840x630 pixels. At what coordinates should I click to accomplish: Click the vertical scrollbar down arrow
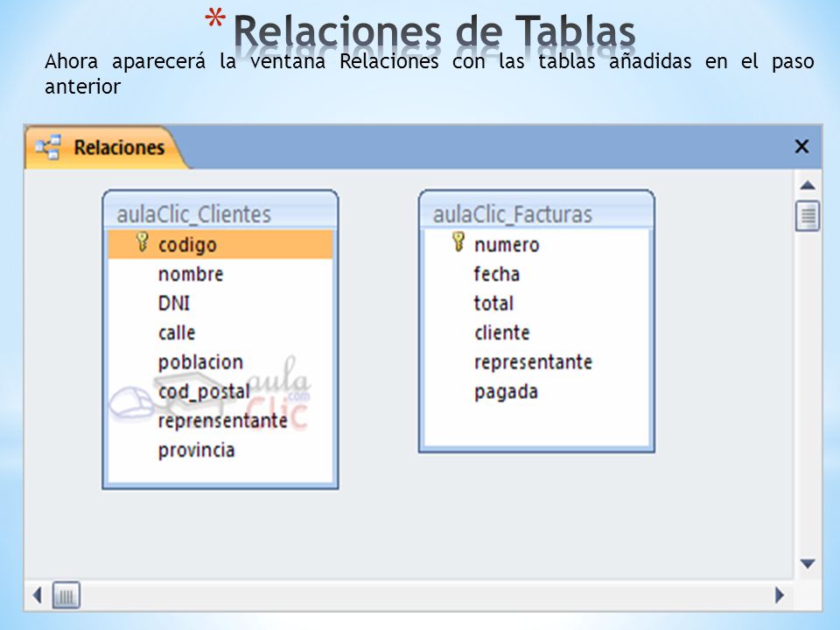808,563
